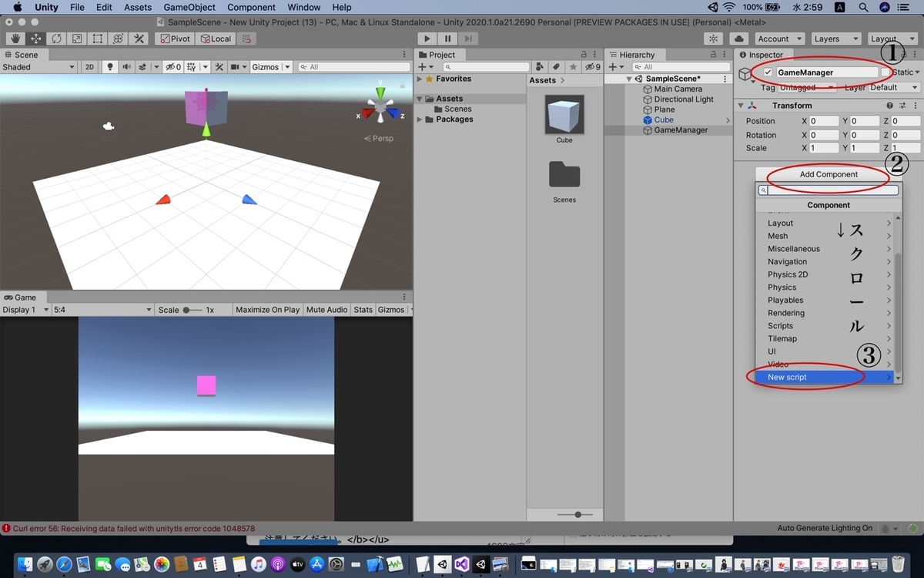The image size is (924, 578).
Task: Select the combined Transform tool
Action: (119, 39)
